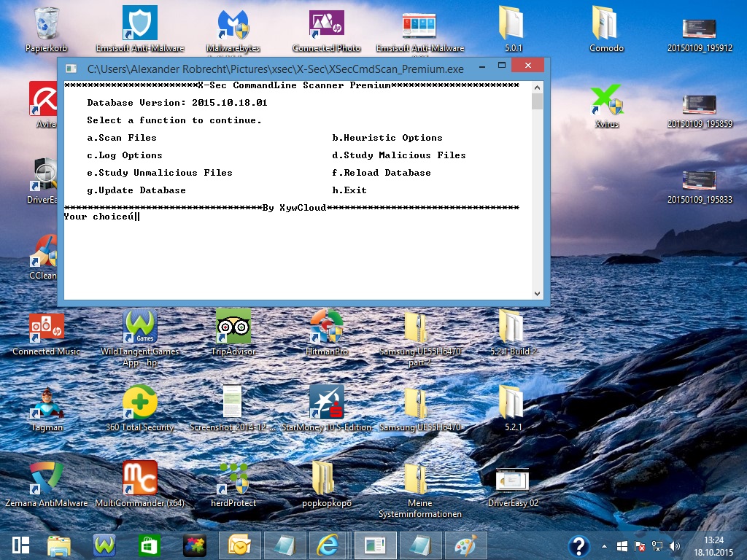Open the Action Center flag tray icon
This screenshot has height=560, width=747.
point(640,546)
